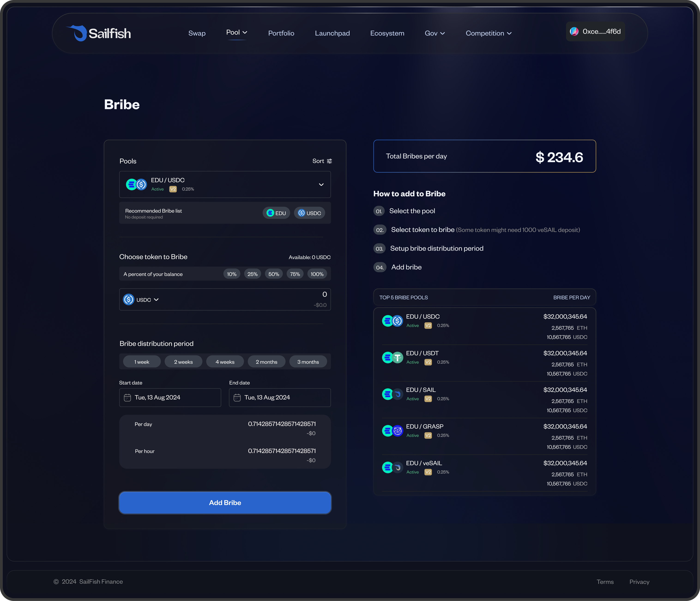The image size is (700, 601).
Task: Open the Sort filter icon
Action: (329, 161)
